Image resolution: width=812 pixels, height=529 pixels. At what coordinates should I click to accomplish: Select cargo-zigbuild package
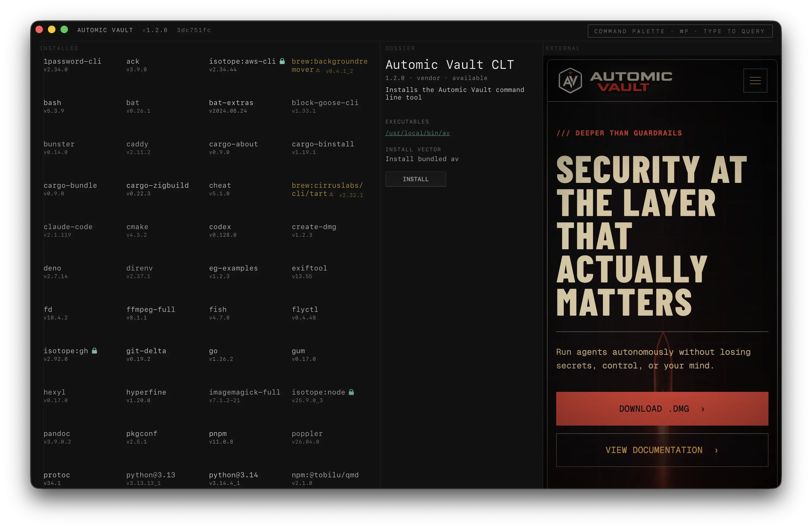tap(157, 189)
